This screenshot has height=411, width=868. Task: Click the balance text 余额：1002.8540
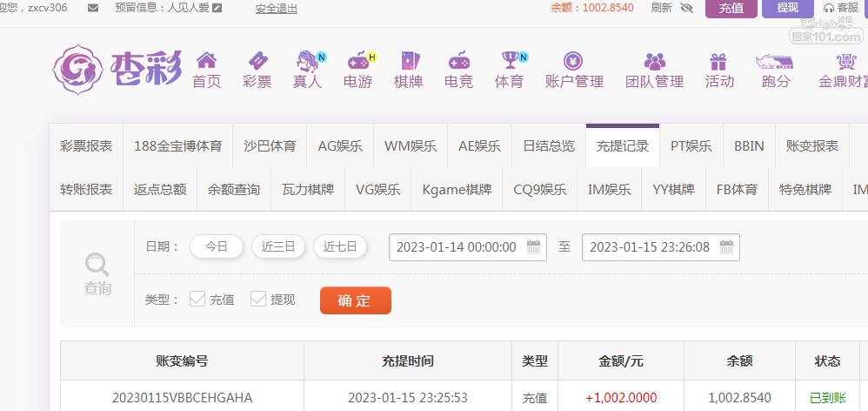tap(592, 8)
